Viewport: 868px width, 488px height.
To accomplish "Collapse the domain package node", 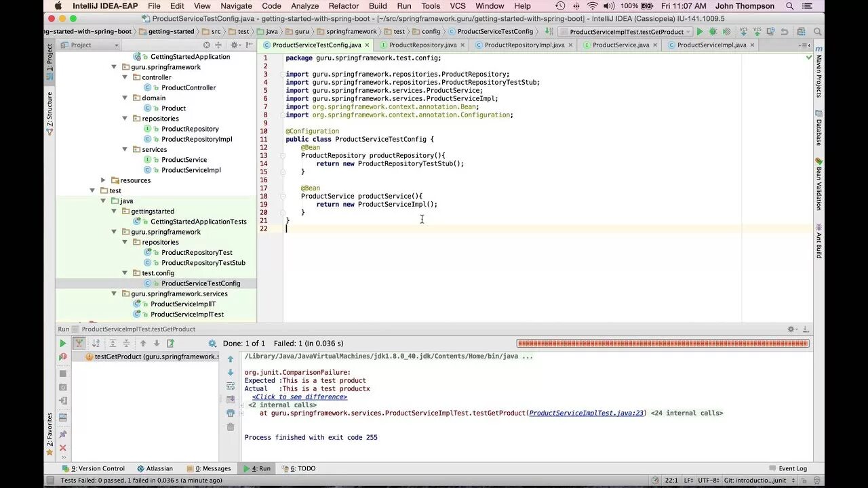I will (x=125, y=98).
